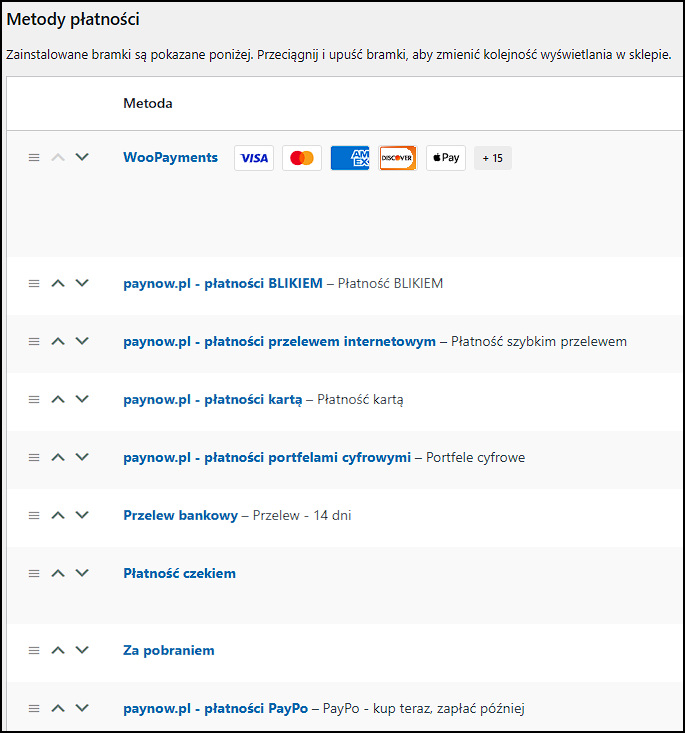Click the Visa card icon
The width and height of the screenshot is (685, 733).
pos(254,158)
